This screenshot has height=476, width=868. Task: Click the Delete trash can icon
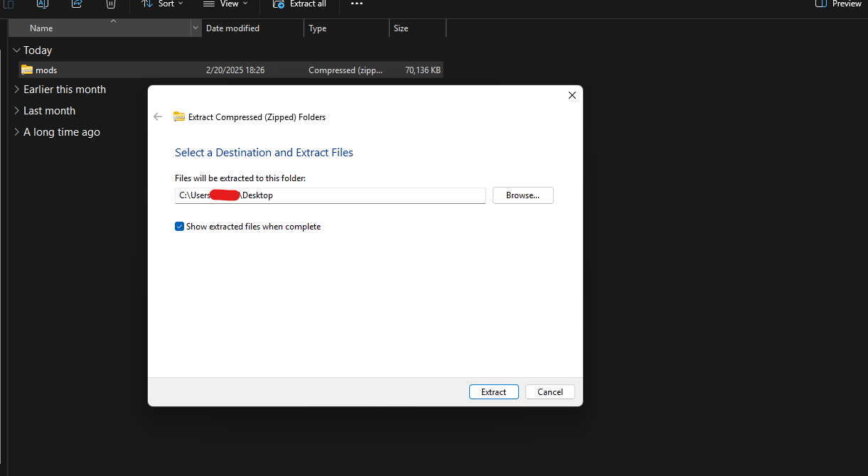coord(111,4)
